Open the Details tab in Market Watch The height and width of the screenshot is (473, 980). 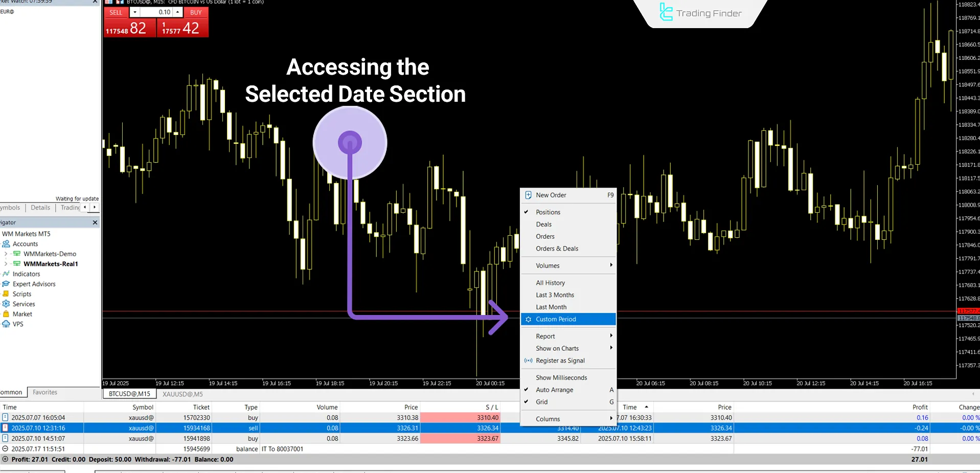40,208
